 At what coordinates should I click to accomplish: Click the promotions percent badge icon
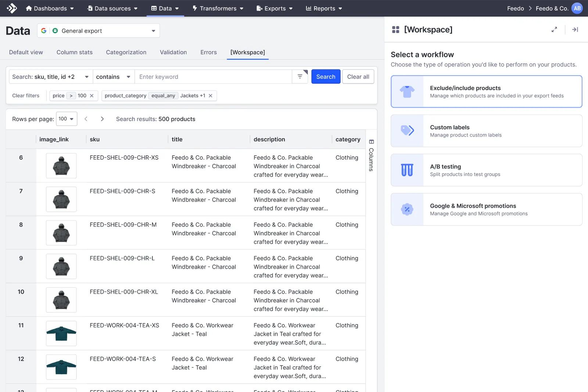point(407,210)
